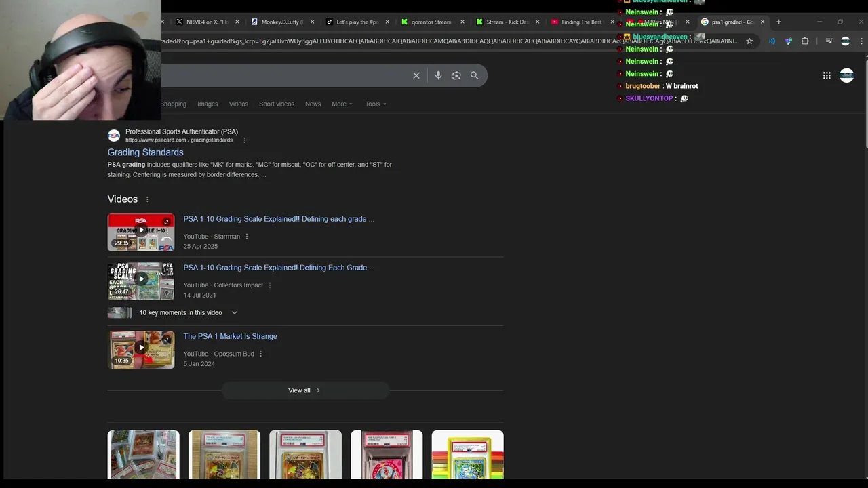868x488 pixels.
Task: Open media control icon in Chrome toolbar
Action: point(829,41)
